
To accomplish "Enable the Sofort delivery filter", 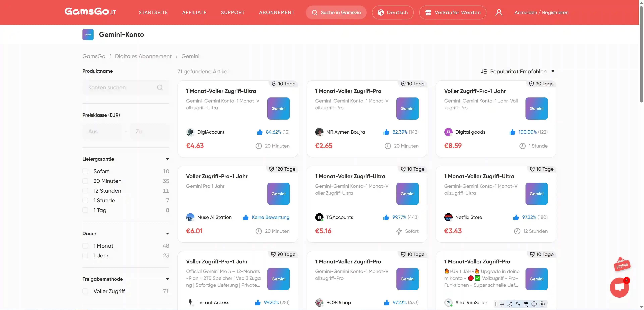I will (85, 171).
